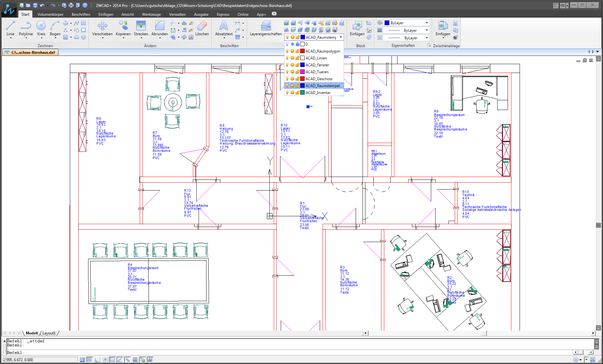Open the ByLayer color dropdown
The width and height of the screenshot is (603, 364).
tap(426, 23)
